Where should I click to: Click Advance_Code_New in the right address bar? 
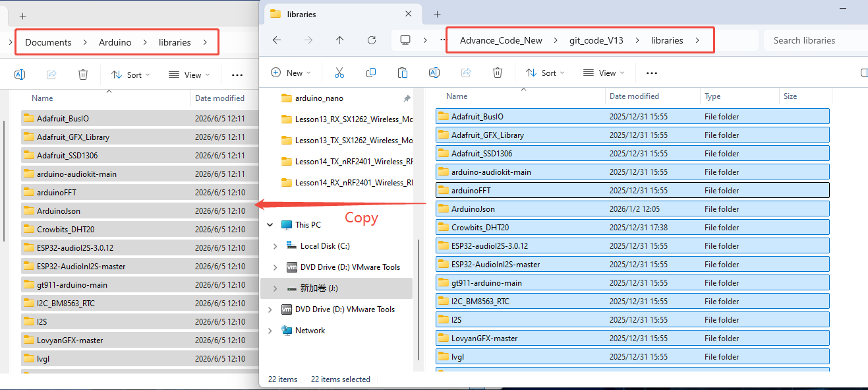(x=501, y=40)
